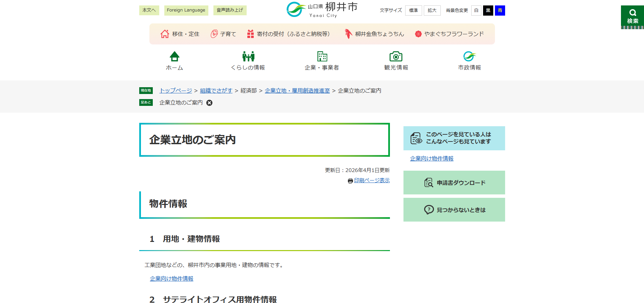Viewport: 644px width, 303px height.
Task: Set text size to 標準
Action: [x=414, y=11]
